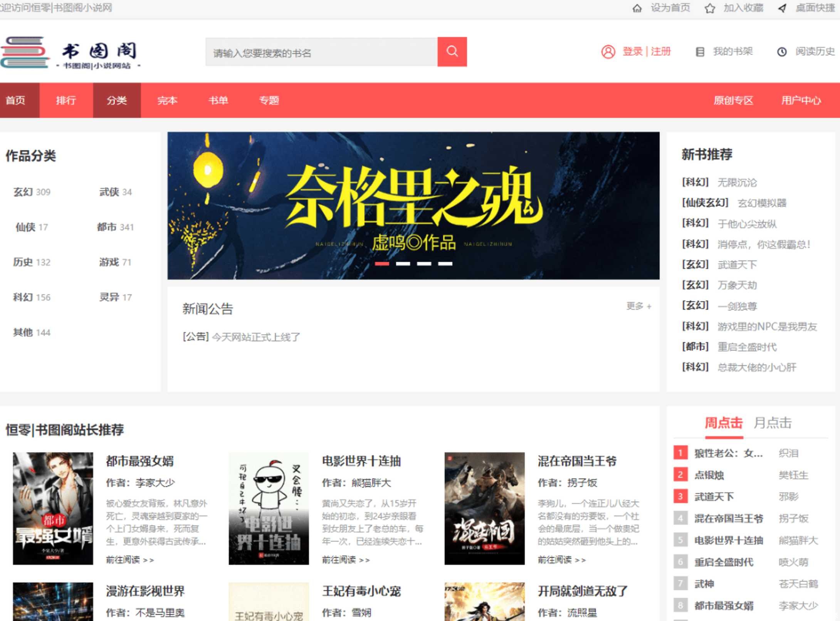
Task: Open new book 于他心尖放纵
Action: 747,223
